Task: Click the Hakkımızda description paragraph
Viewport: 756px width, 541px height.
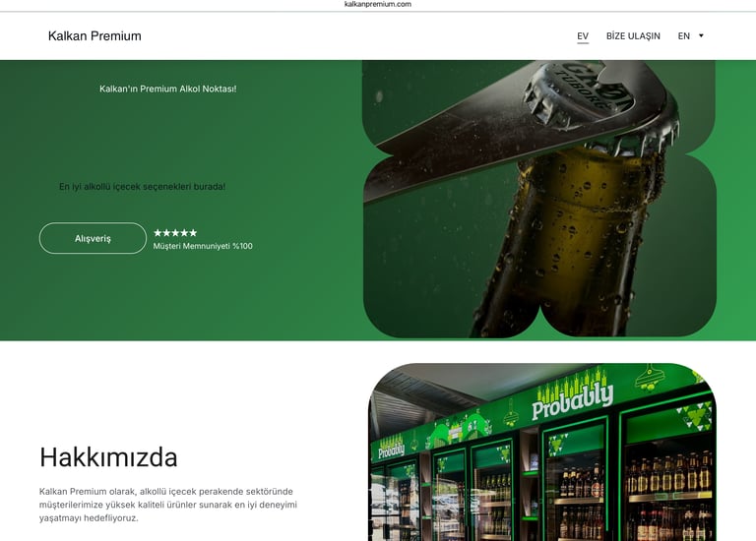Action: (167, 505)
